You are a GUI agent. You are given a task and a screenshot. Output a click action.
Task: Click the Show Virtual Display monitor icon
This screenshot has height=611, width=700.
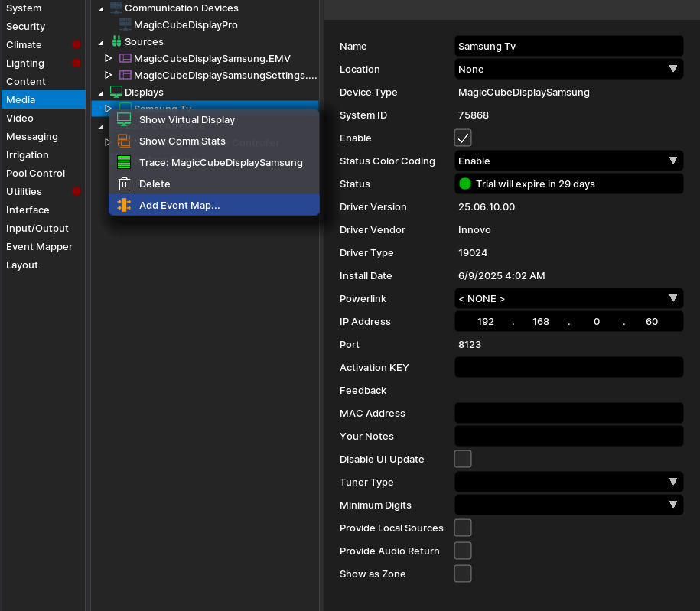click(124, 119)
